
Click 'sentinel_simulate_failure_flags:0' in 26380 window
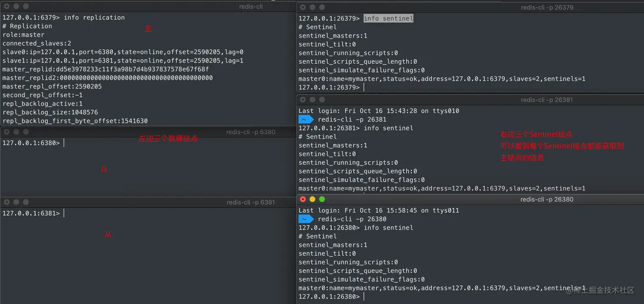(362, 280)
